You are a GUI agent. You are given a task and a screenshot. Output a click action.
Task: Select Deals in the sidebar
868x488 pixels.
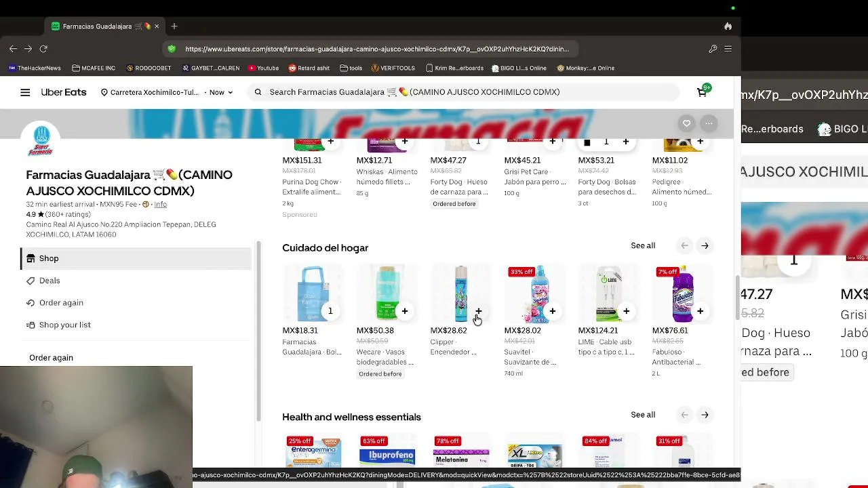pos(136,281)
